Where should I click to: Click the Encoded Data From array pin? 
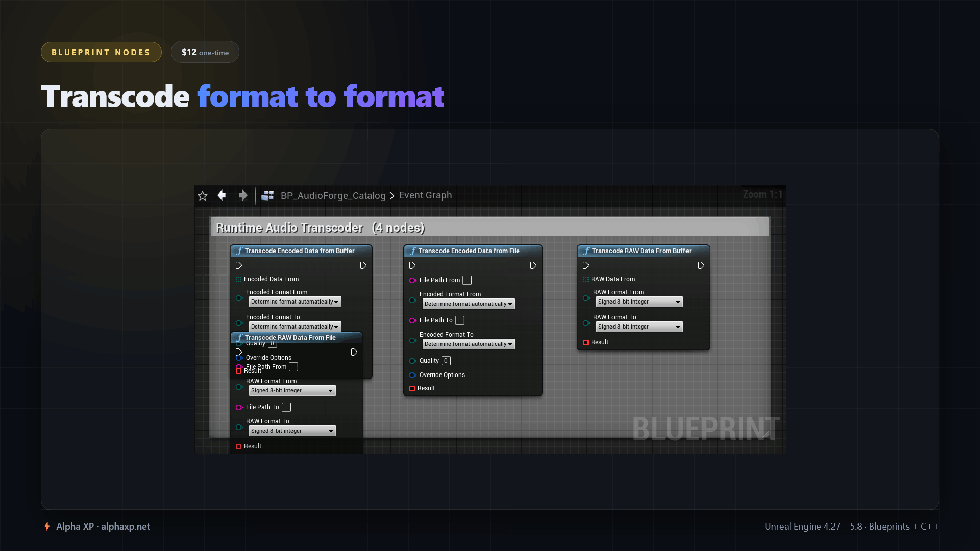pyautogui.click(x=238, y=279)
